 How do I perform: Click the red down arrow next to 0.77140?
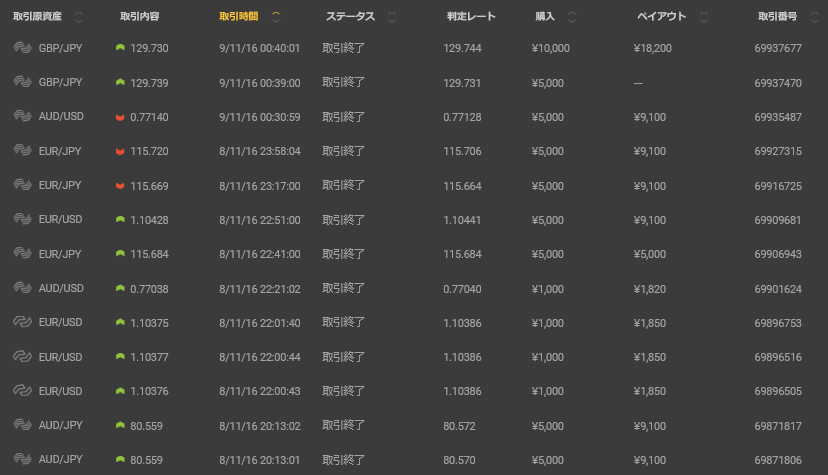pyautogui.click(x=120, y=117)
